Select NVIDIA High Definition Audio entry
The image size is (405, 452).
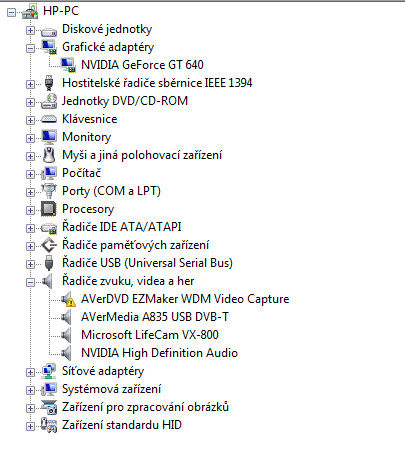coord(159,353)
